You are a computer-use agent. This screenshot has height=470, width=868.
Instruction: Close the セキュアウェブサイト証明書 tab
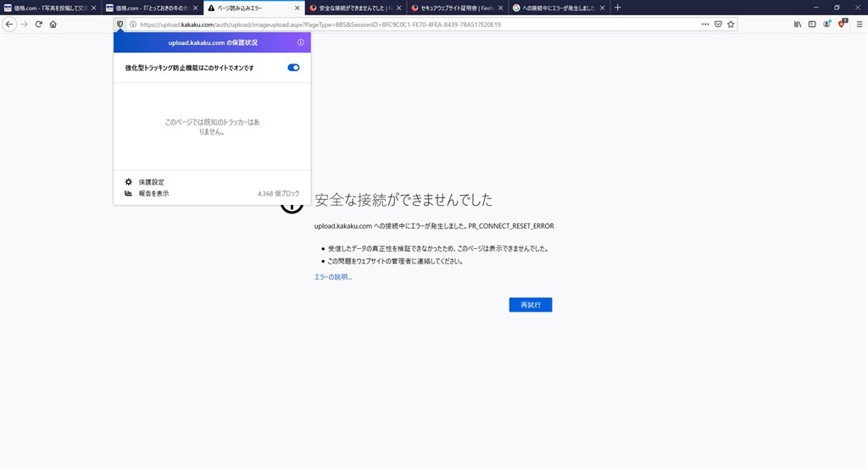(500, 8)
